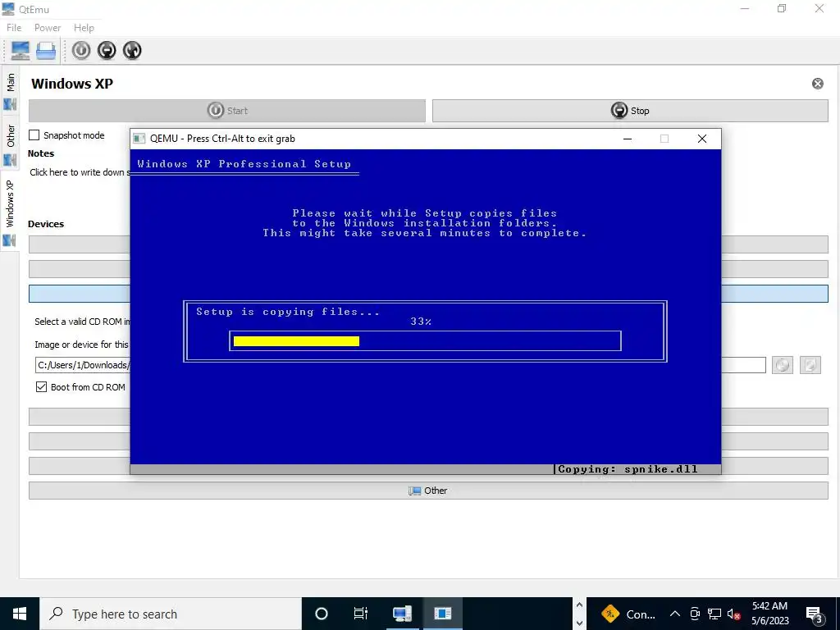Open the File menu
The image size is (840, 630).
14,28
